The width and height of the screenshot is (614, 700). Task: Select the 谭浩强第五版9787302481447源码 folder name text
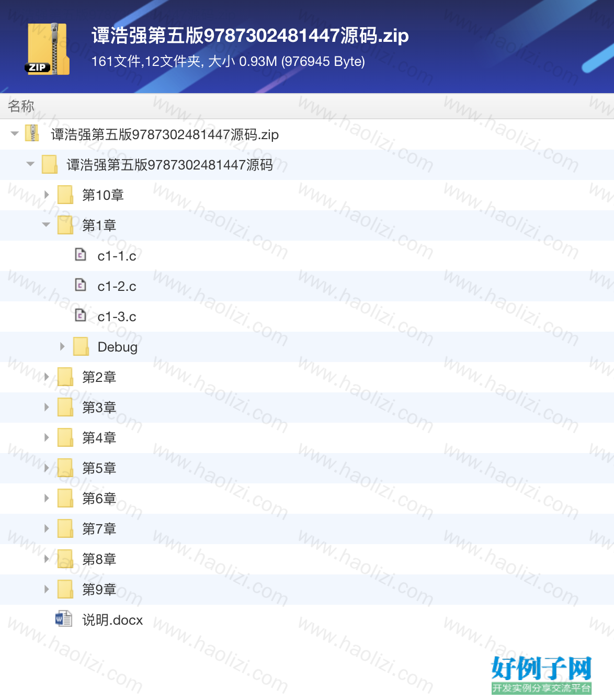pyautogui.click(x=169, y=165)
